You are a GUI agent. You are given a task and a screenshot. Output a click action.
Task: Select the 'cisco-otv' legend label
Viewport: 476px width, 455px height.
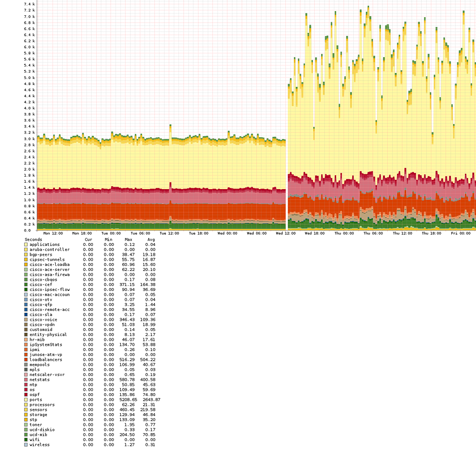[x=41, y=300]
